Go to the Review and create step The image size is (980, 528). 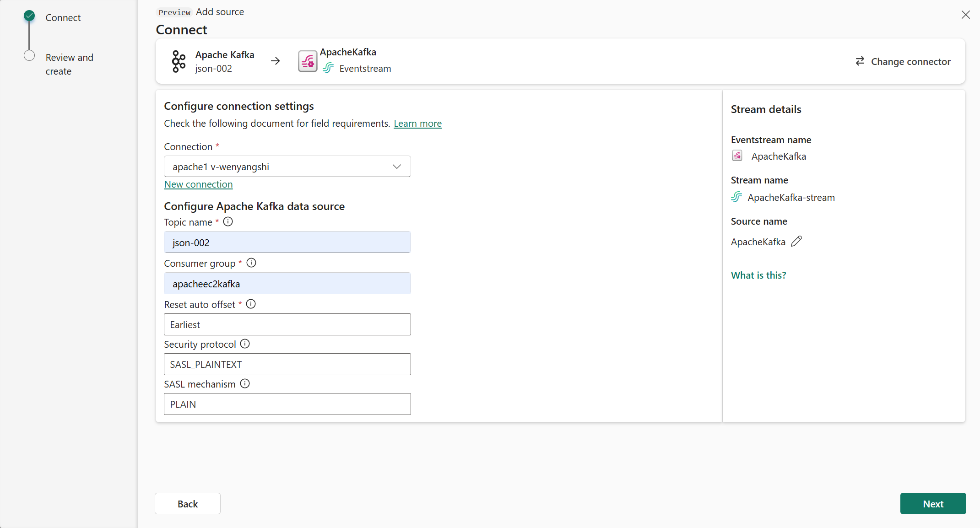point(70,65)
